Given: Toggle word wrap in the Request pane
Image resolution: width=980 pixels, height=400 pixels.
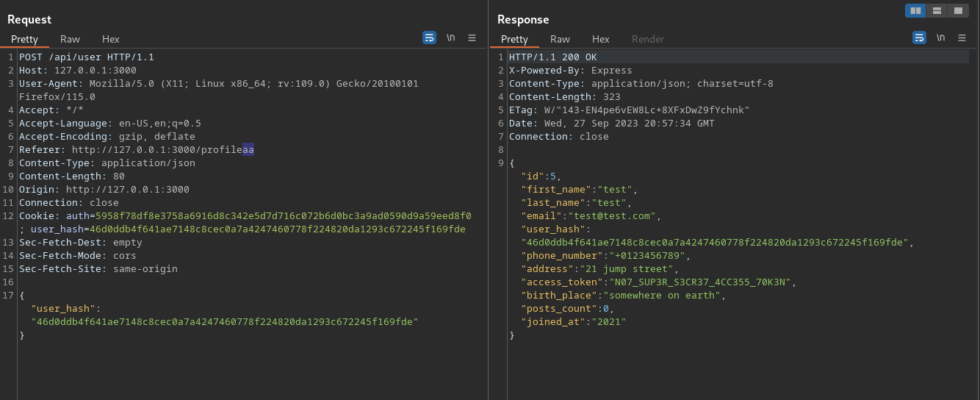Looking at the screenshot, I should [x=430, y=37].
